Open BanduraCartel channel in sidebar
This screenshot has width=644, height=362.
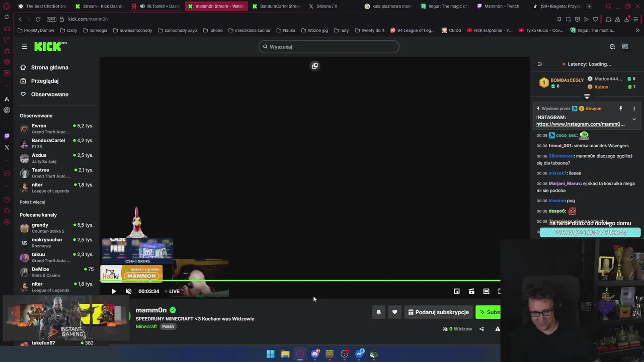(56, 143)
